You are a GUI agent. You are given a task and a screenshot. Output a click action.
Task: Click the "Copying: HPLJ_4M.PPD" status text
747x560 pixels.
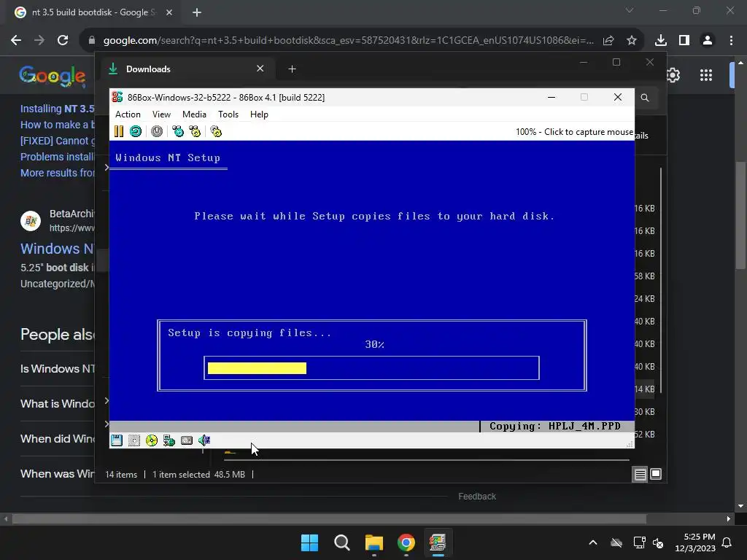(555, 426)
